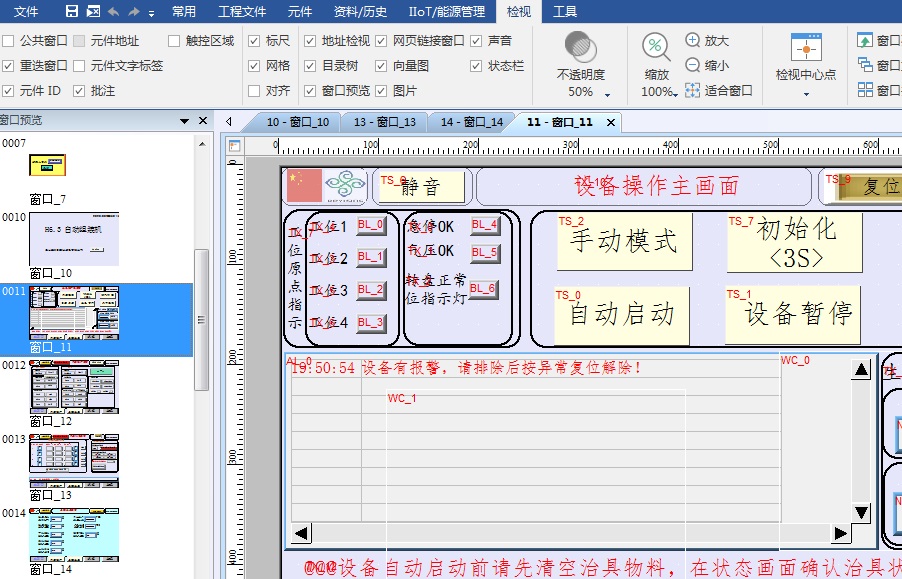
Task: Click the fit window (适合窗口) icon
Action: pos(693,90)
